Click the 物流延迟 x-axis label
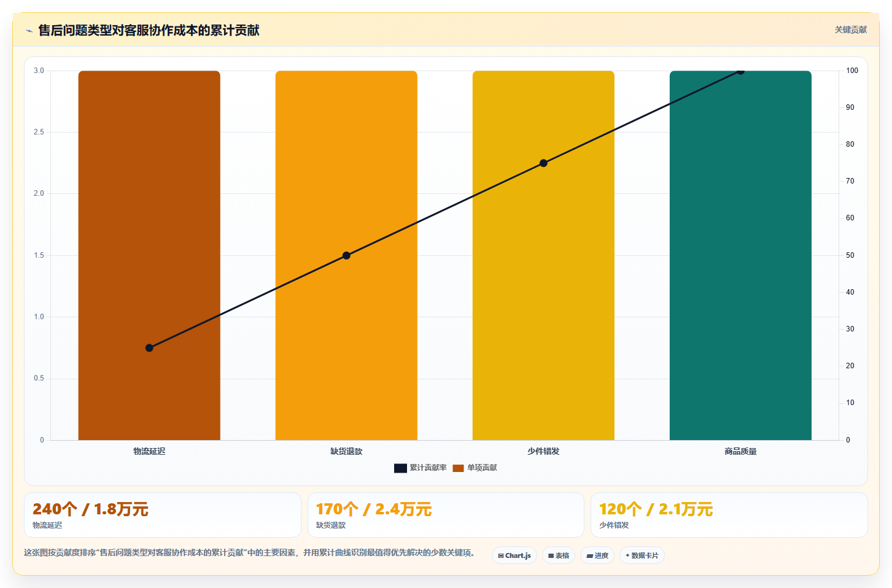Screen dimensions: 892x588 point(149,451)
